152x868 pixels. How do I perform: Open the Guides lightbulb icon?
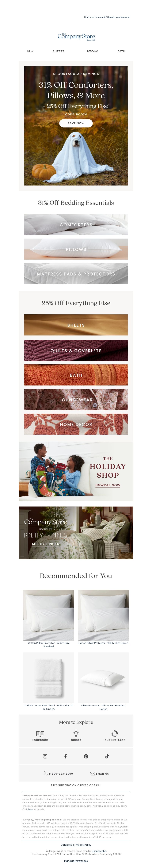point(76,733)
